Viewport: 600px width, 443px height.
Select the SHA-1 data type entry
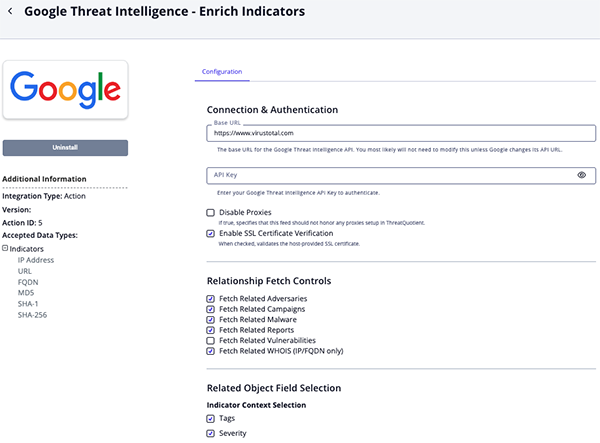(x=28, y=304)
